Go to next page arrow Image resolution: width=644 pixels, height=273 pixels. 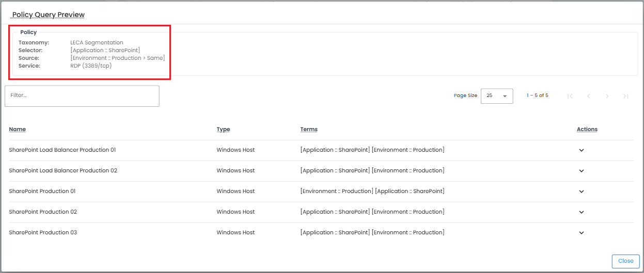[607, 96]
